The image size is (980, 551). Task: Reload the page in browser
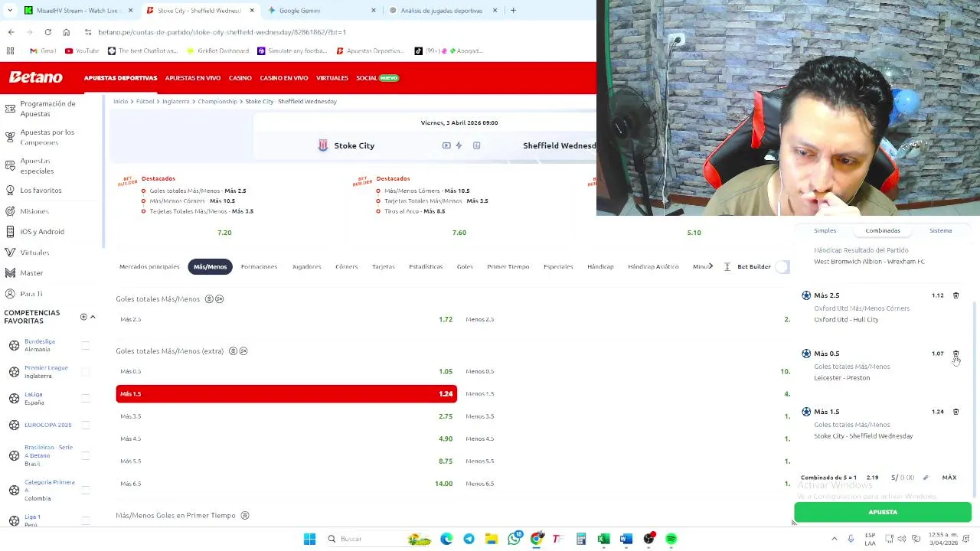[x=47, y=32]
